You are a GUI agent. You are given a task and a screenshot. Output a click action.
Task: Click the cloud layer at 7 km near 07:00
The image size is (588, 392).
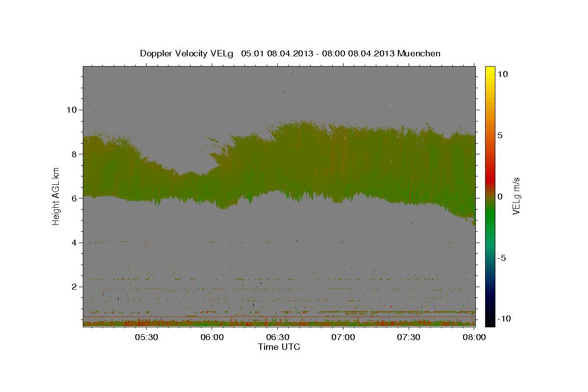point(343,176)
